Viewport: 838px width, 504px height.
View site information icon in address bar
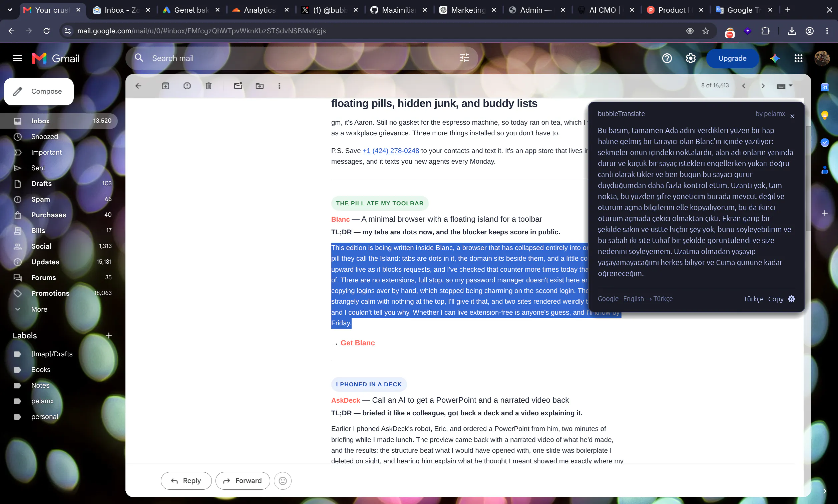click(68, 31)
